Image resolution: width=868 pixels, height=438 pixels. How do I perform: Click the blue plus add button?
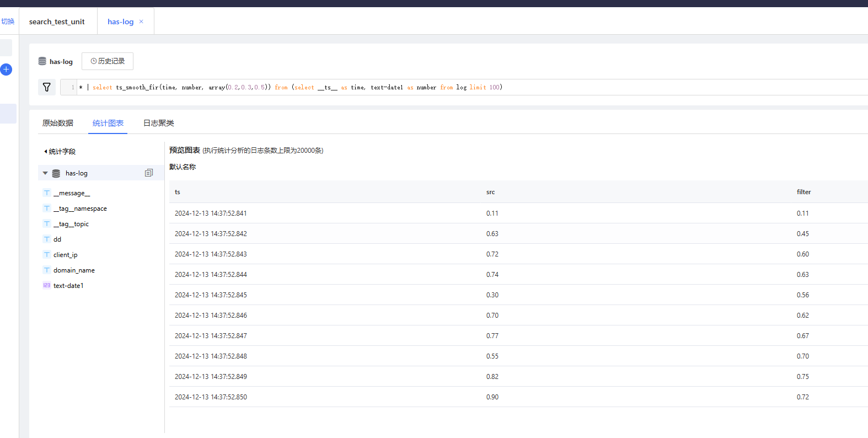pos(6,70)
